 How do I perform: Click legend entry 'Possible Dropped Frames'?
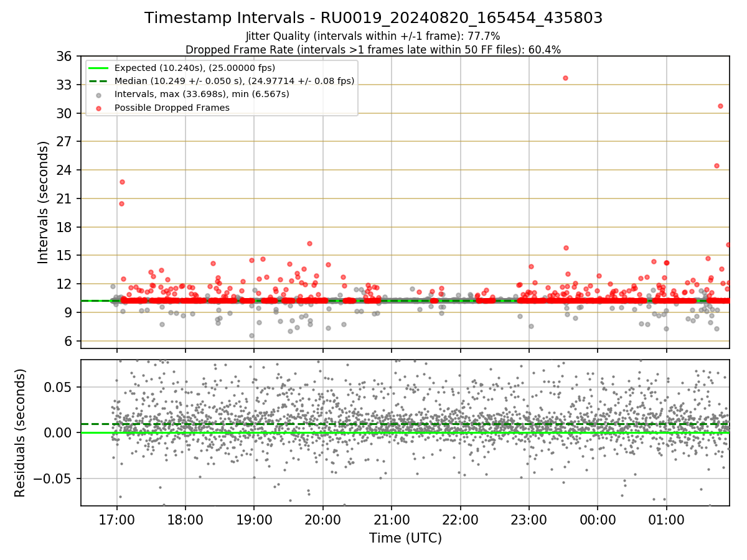pos(172,108)
